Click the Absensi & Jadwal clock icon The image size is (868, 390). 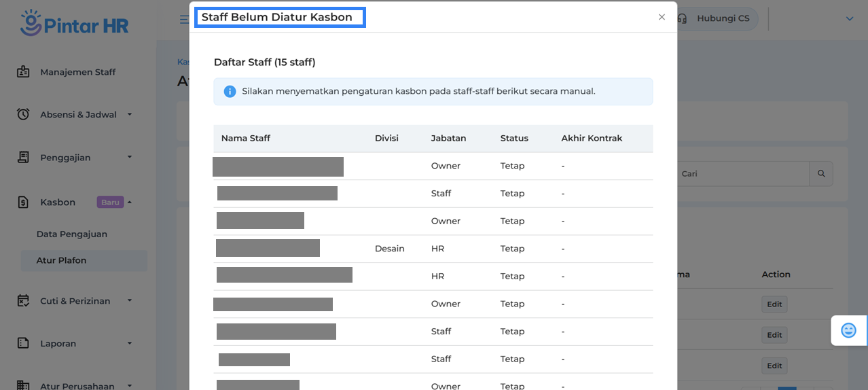coord(23,114)
